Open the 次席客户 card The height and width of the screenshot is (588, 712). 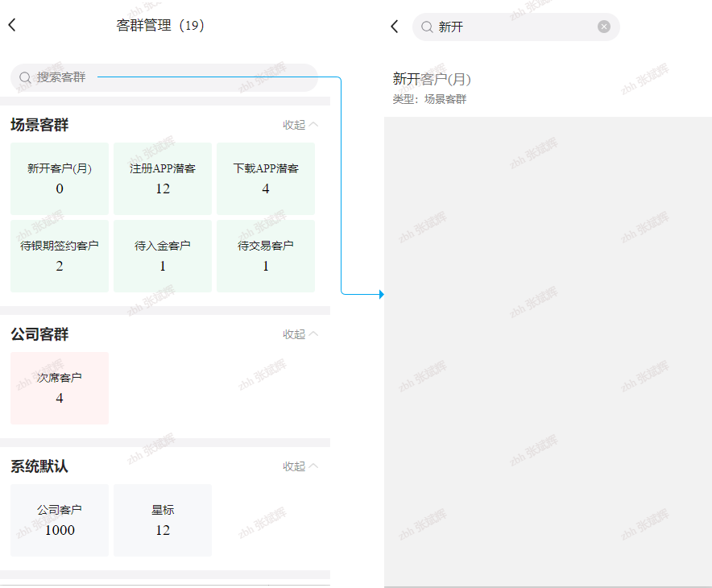point(60,388)
